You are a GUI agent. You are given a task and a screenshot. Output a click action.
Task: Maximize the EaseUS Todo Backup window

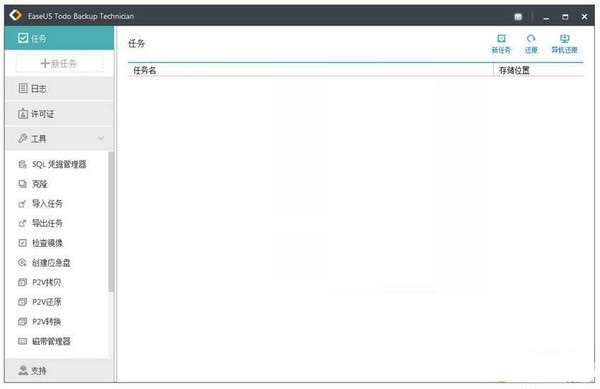(x=565, y=17)
